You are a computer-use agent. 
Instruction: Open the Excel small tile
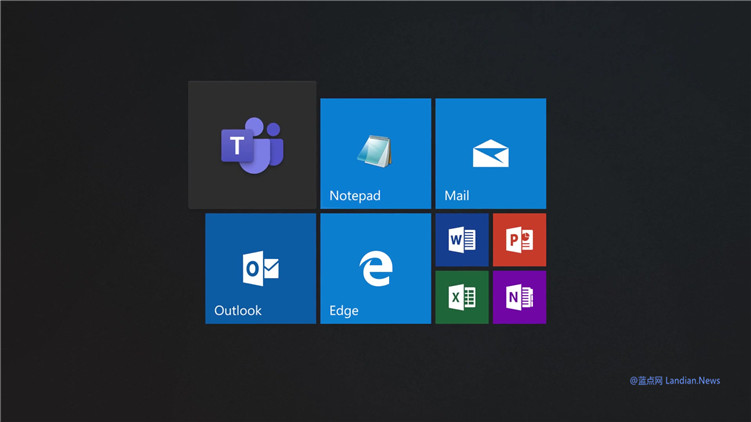coord(462,297)
